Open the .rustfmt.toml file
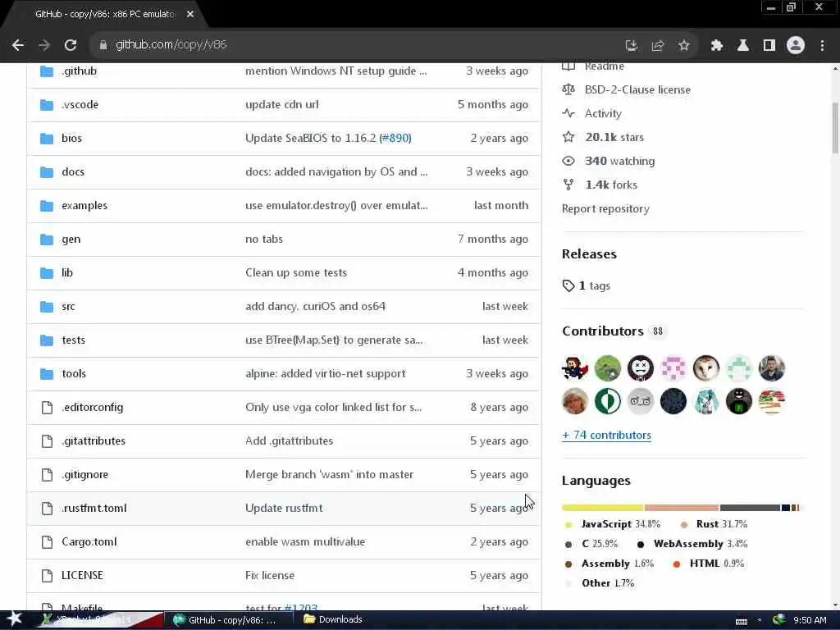Image resolution: width=840 pixels, height=630 pixels. click(94, 509)
